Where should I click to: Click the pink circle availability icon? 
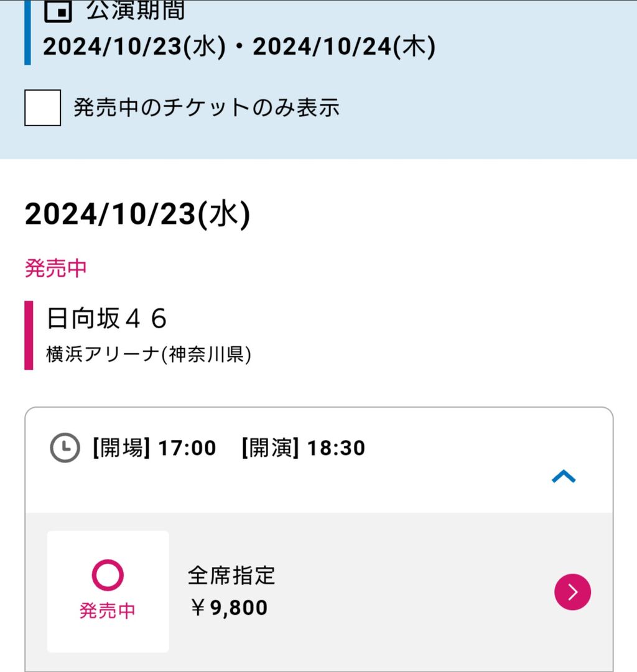108,575
